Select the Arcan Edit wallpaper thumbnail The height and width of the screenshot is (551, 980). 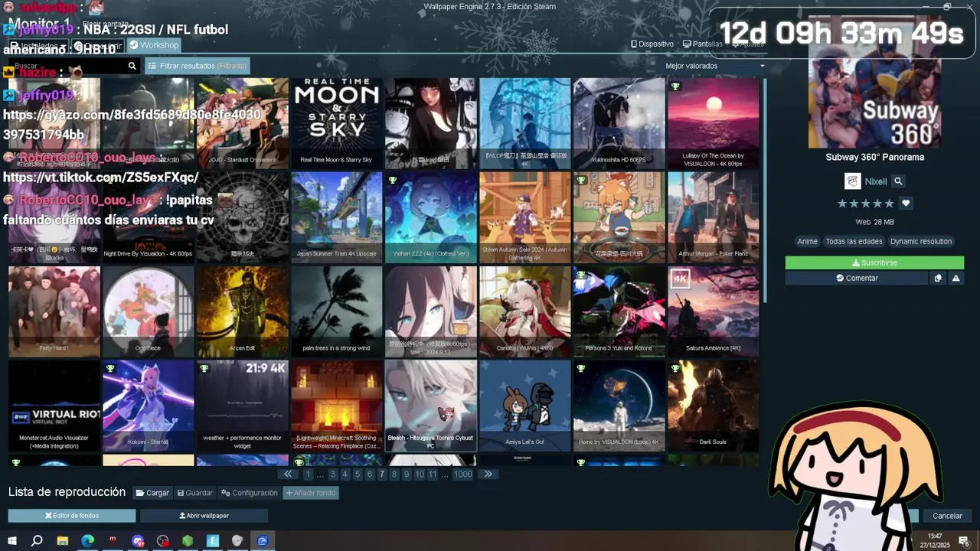point(242,311)
